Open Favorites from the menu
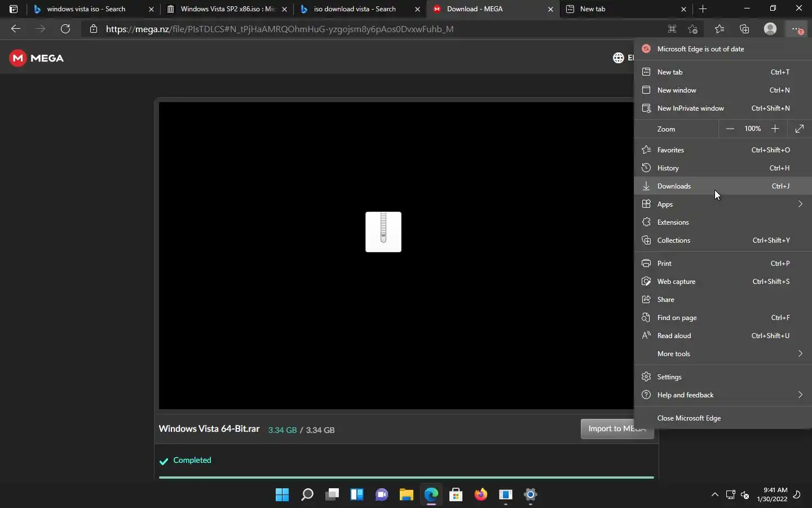Image resolution: width=812 pixels, height=508 pixels. [x=723, y=150]
